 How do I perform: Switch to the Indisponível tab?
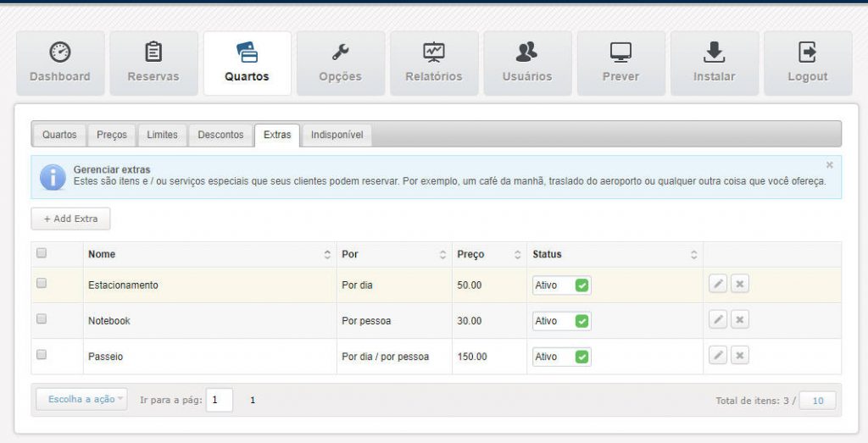pos(337,135)
